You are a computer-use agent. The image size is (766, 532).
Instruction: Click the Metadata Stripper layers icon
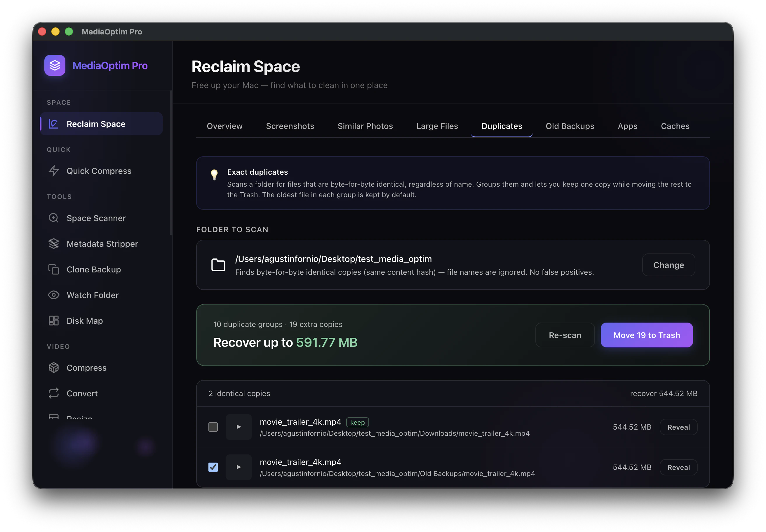pos(53,244)
